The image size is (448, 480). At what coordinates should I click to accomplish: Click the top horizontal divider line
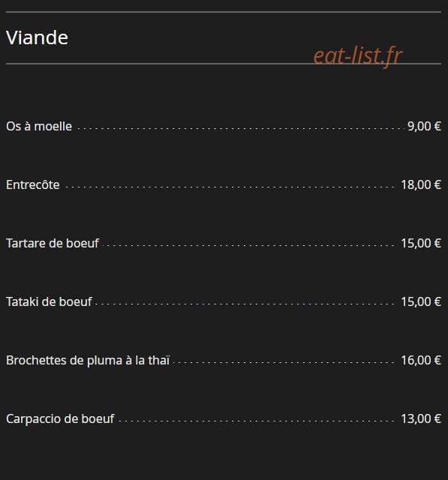pos(224,12)
